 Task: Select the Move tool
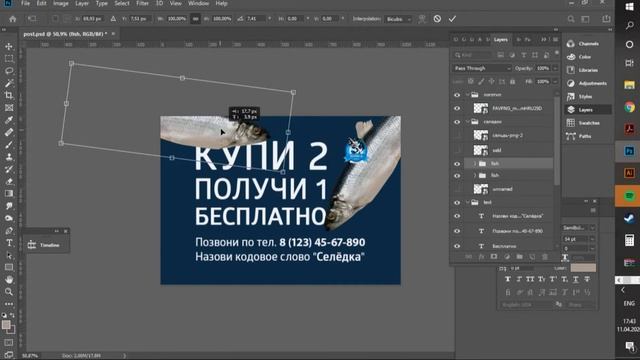click(x=9, y=47)
